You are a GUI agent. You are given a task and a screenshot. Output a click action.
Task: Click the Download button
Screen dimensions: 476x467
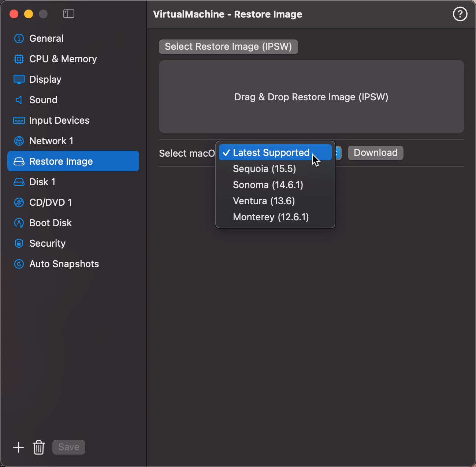375,153
